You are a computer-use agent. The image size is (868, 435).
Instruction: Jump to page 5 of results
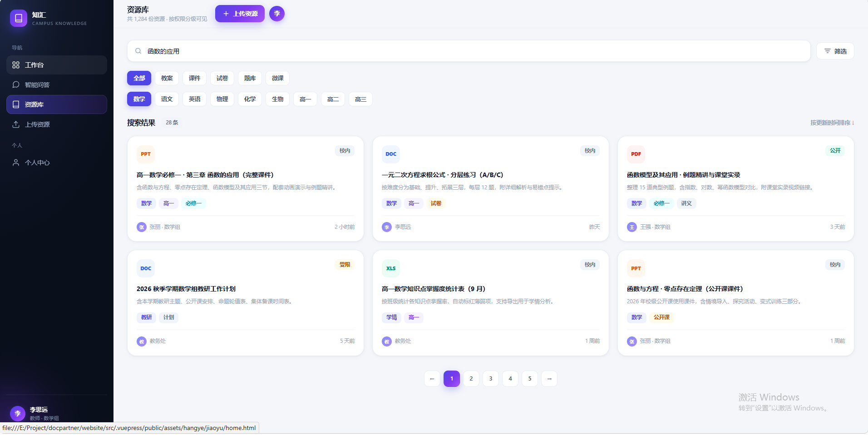pyautogui.click(x=530, y=379)
